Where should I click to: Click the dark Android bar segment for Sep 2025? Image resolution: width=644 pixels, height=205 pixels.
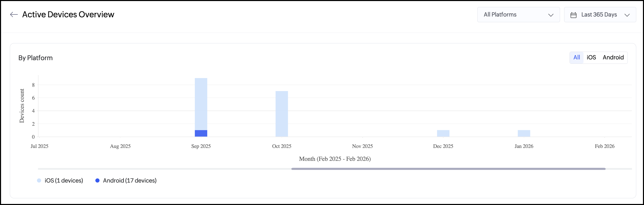click(201, 133)
